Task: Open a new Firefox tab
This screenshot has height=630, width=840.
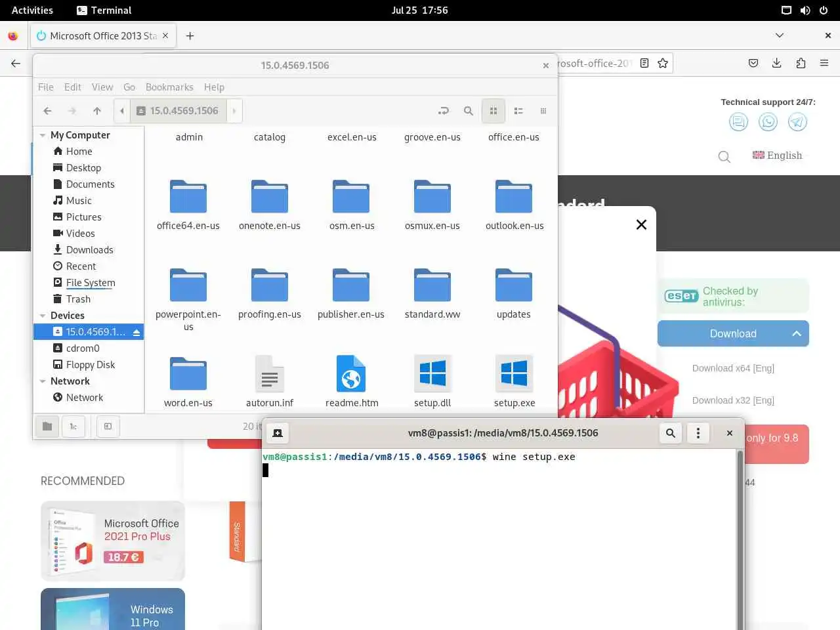Action: (x=190, y=35)
